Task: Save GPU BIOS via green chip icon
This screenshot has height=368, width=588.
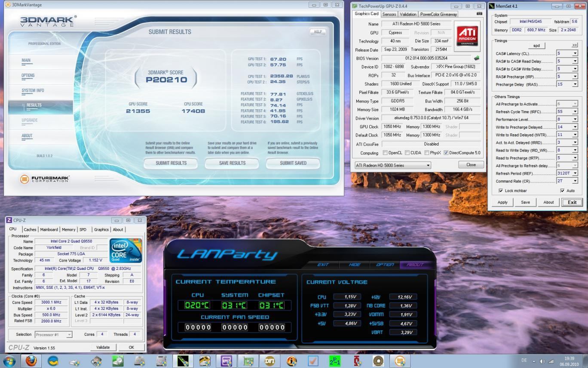Action: pos(477,58)
